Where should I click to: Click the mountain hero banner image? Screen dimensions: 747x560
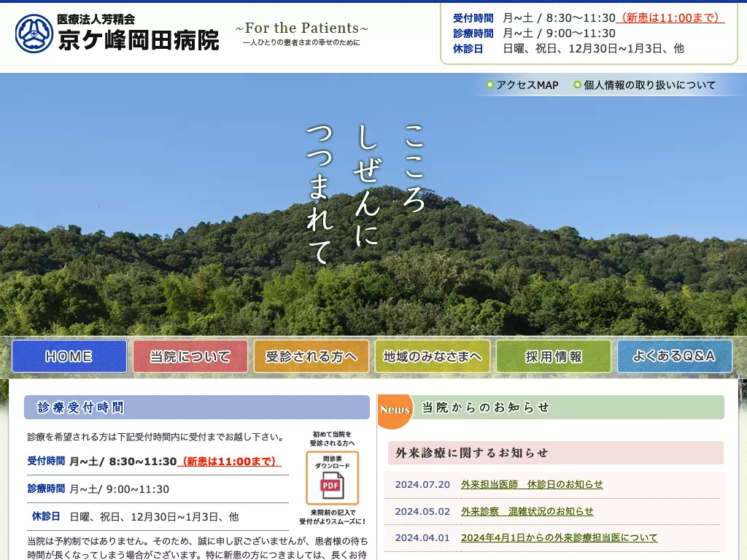pos(373,205)
